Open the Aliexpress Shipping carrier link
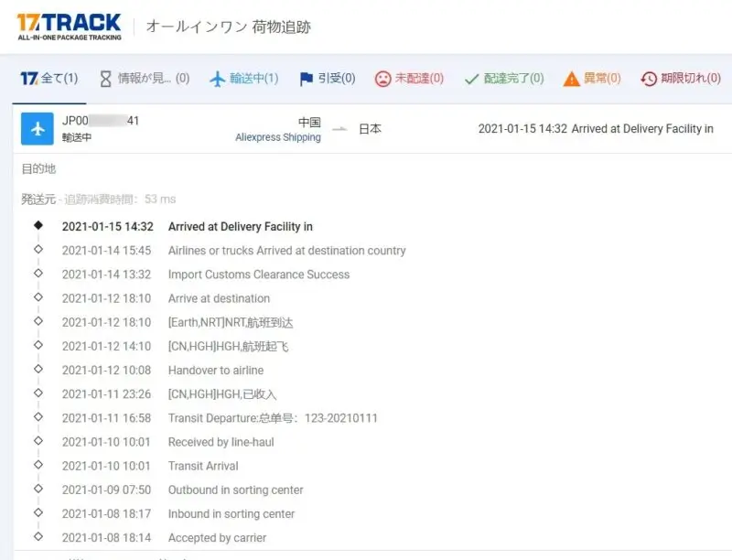 coord(278,137)
